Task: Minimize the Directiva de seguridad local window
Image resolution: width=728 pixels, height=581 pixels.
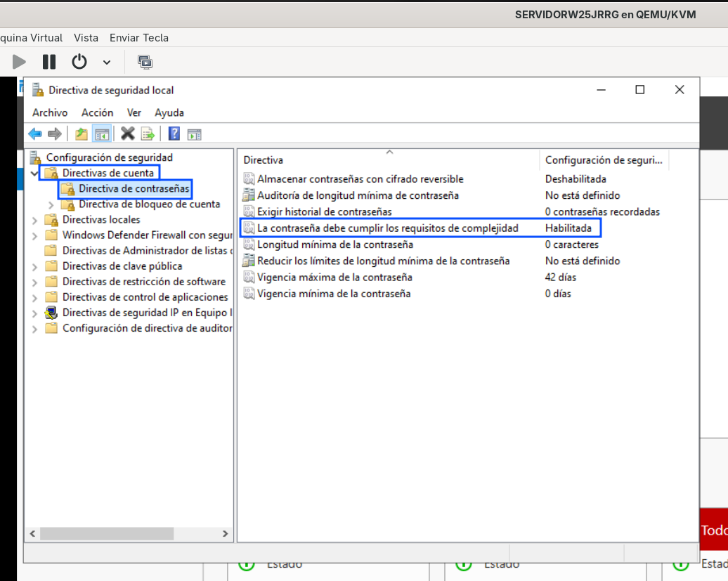Action: [602, 89]
